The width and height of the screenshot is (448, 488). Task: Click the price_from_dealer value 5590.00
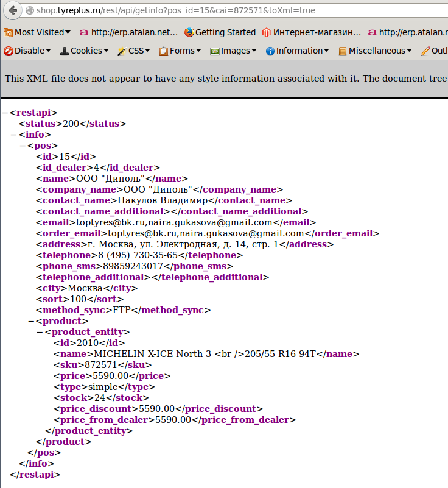173,420
